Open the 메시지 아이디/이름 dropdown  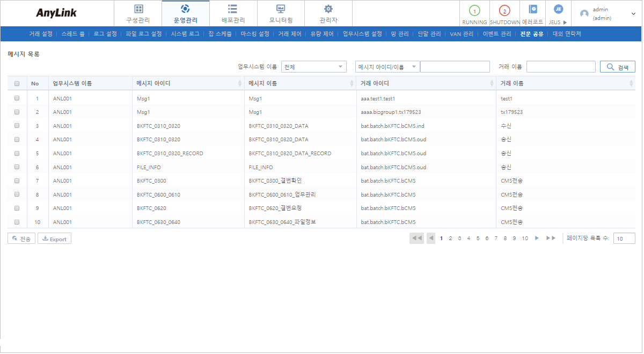pos(387,67)
